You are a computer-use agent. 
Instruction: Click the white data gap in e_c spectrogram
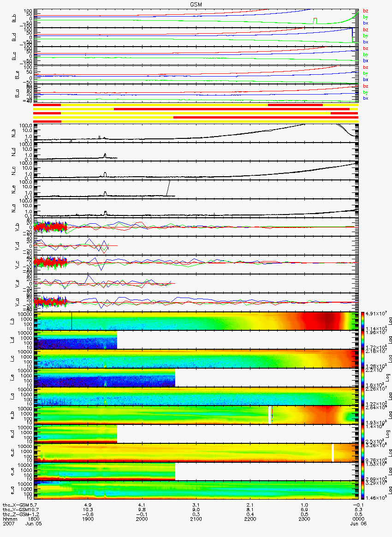[333, 453]
